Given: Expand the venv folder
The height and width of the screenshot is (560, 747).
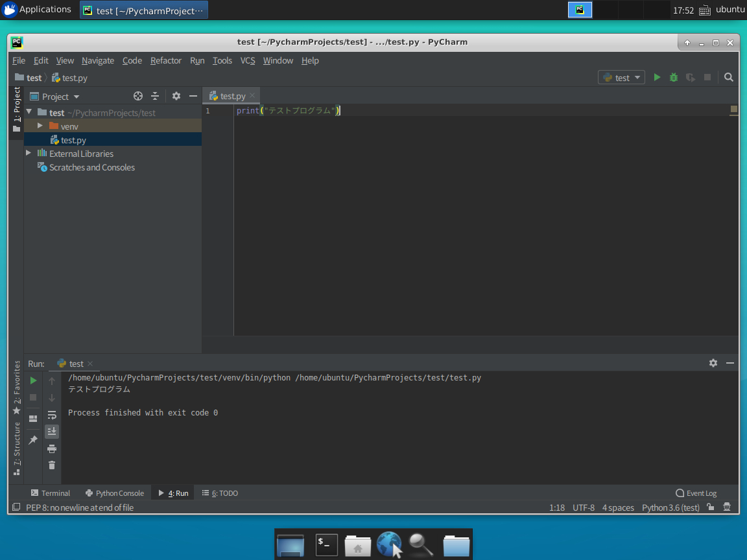Looking at the screenshot, I should [x=40, y=126].
